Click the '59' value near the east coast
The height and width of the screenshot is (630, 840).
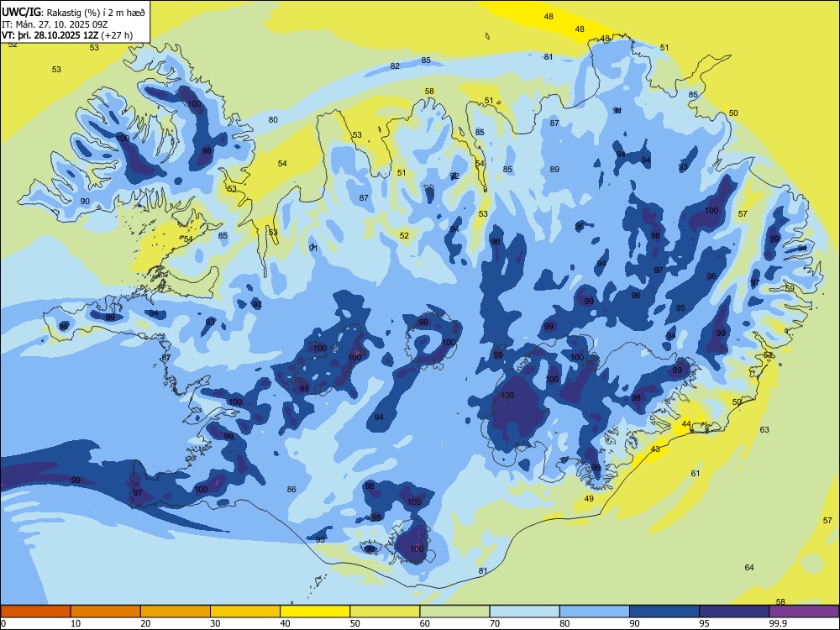790,288
